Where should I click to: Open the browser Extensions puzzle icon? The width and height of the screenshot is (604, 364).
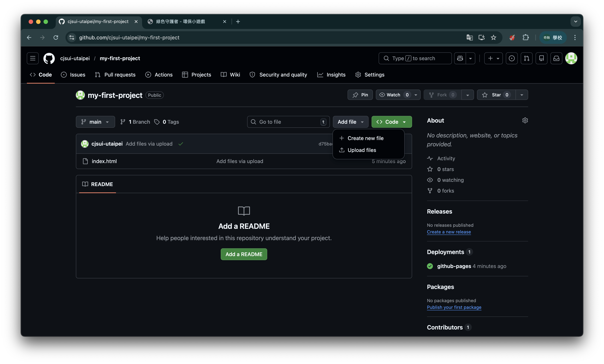click(526, 38)
